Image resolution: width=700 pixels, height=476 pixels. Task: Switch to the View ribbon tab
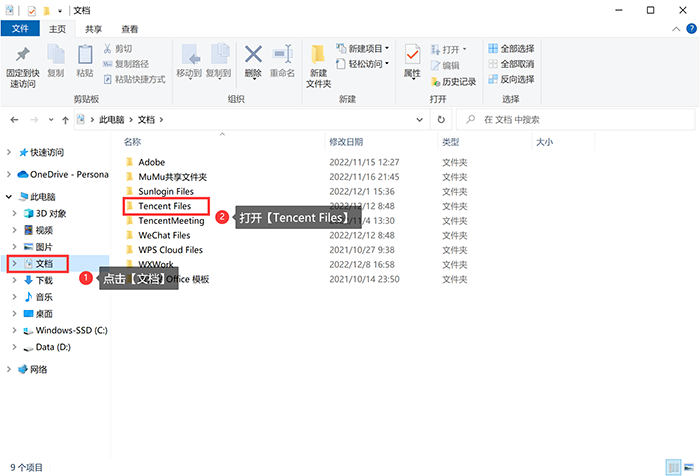point(130,29)
